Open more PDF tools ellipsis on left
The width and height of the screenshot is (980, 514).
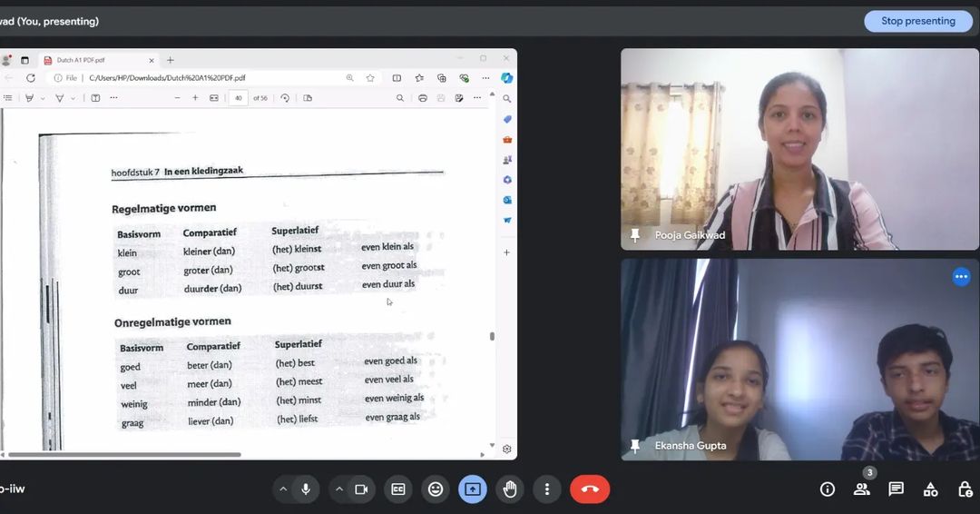tap(113, 98)
